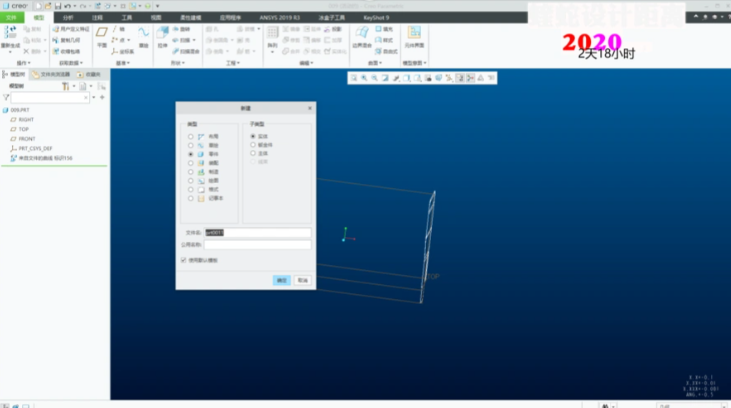Click the Plane (平面) datum tool icon
Viewport: 731px width, 408px height.
(102, 36)
